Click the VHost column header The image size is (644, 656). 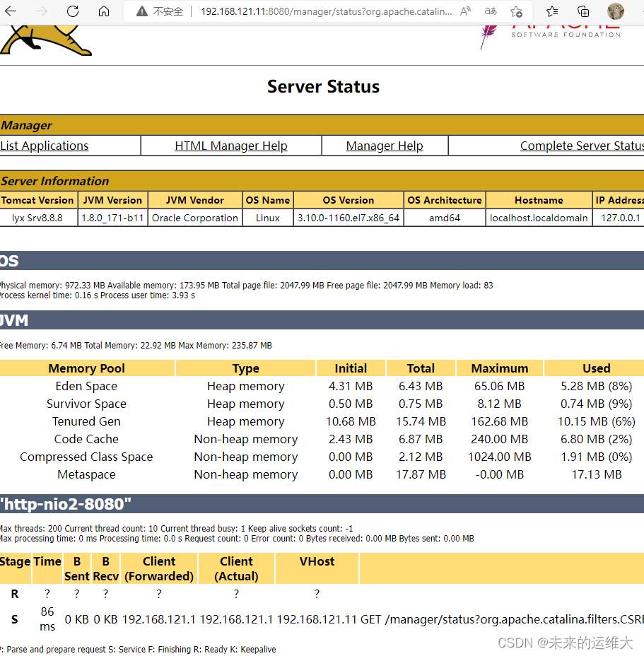(x=317, y=568)
